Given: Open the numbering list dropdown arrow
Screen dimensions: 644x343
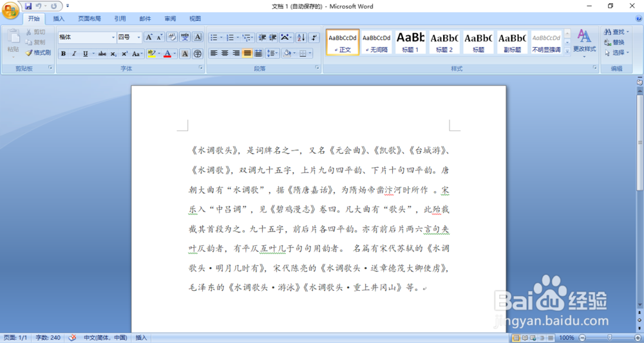Looking at the screenshot, I should pyautogui.click(x=238, y=37).
